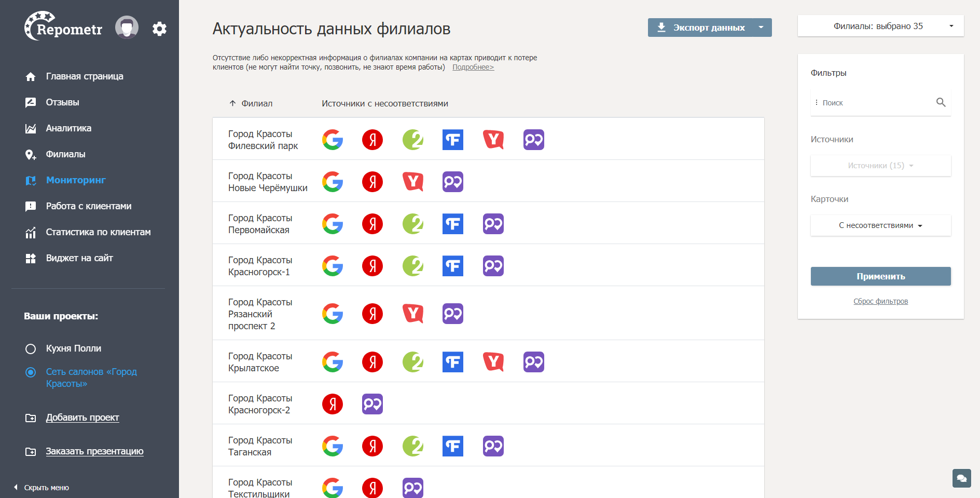
Task: Click the Yandex icon for Филевский парк
Action: coord(372,140)
